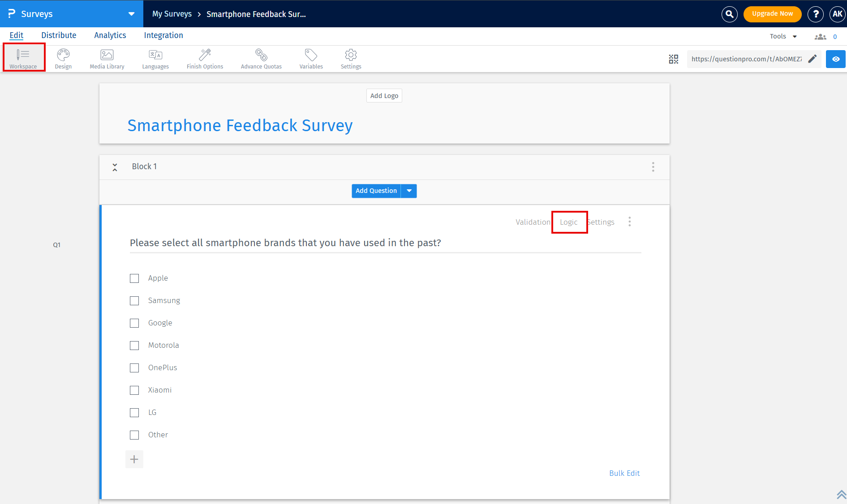847x504 pixels.
Task: Check the Samsung option in Q1
Action: pyautogui.click(x=134, y=300)
